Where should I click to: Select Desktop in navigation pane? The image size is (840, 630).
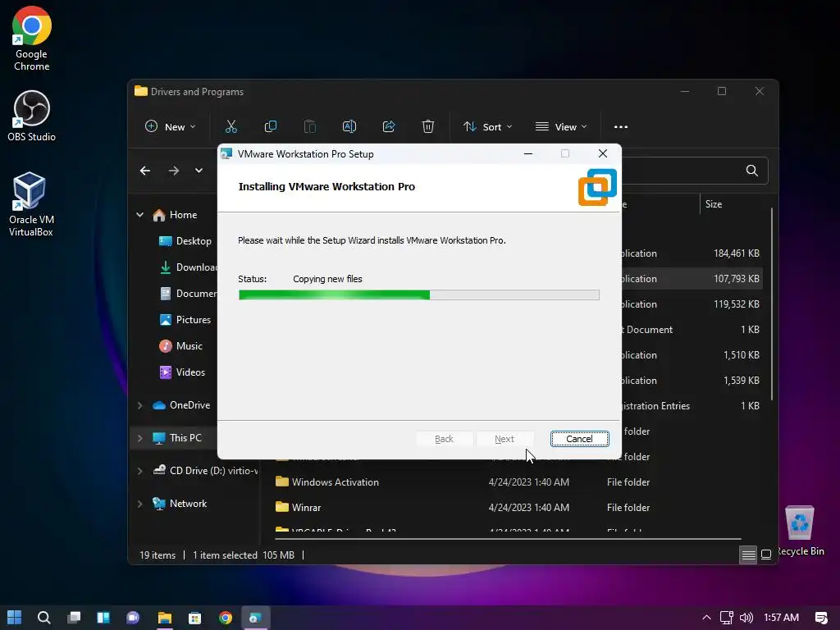[185, 241]
